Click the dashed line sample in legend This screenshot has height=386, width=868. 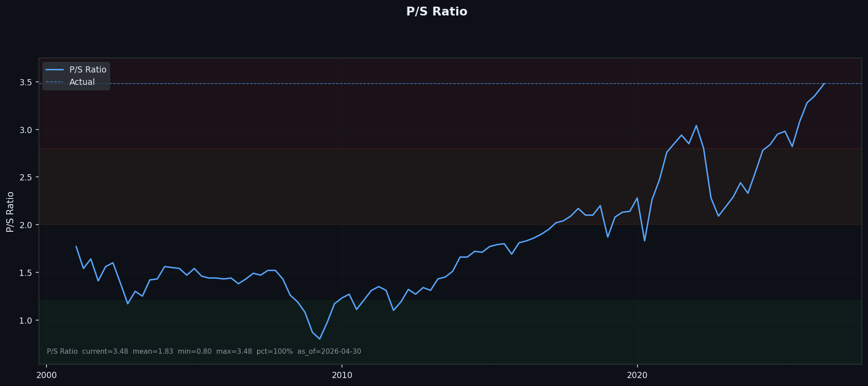tap(54, 82)
